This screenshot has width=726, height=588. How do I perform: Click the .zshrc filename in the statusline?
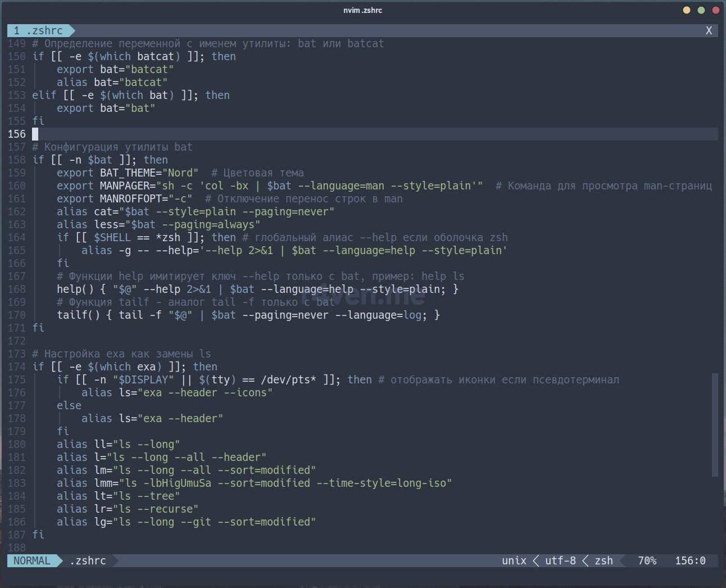click(x=88, y=560)
